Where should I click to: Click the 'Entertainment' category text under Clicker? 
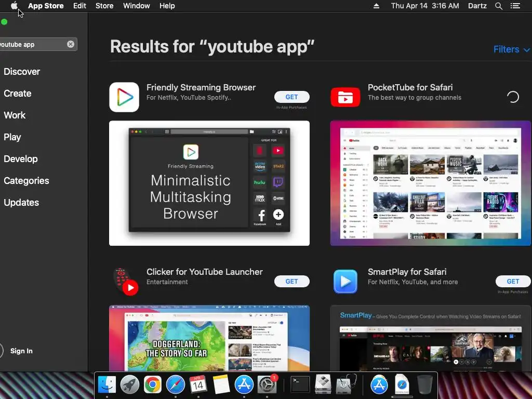167,282
